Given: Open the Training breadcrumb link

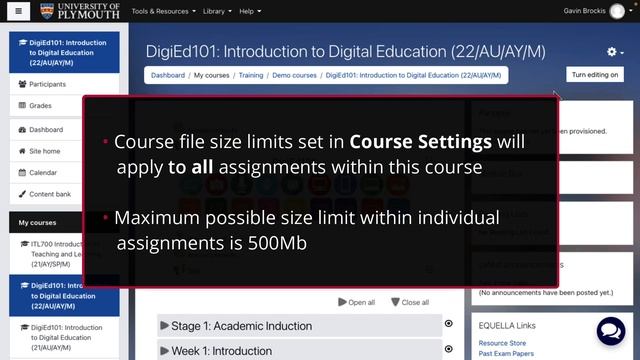Looking at the screenshot, I should click(x=251, y=75).
